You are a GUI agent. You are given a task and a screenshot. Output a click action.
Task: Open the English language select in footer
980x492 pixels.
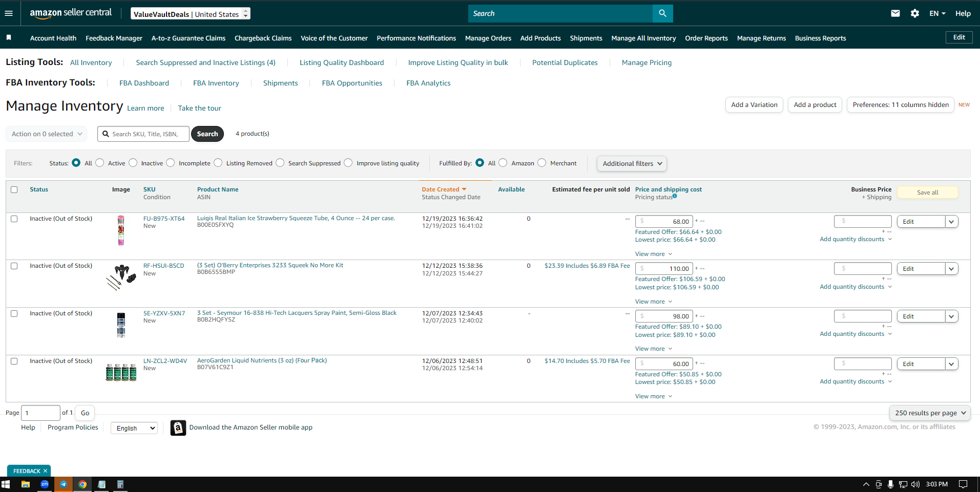[x=134, y=428]
